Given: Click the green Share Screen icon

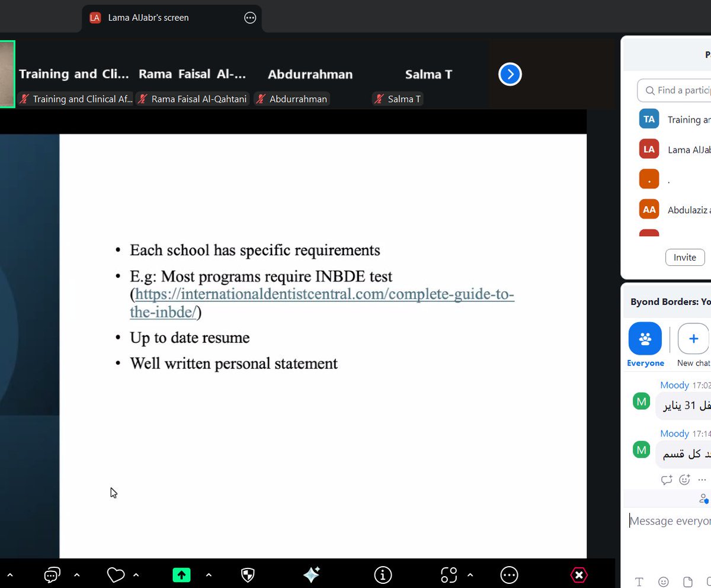Looking at the screenshot, I should click(181, 574).
